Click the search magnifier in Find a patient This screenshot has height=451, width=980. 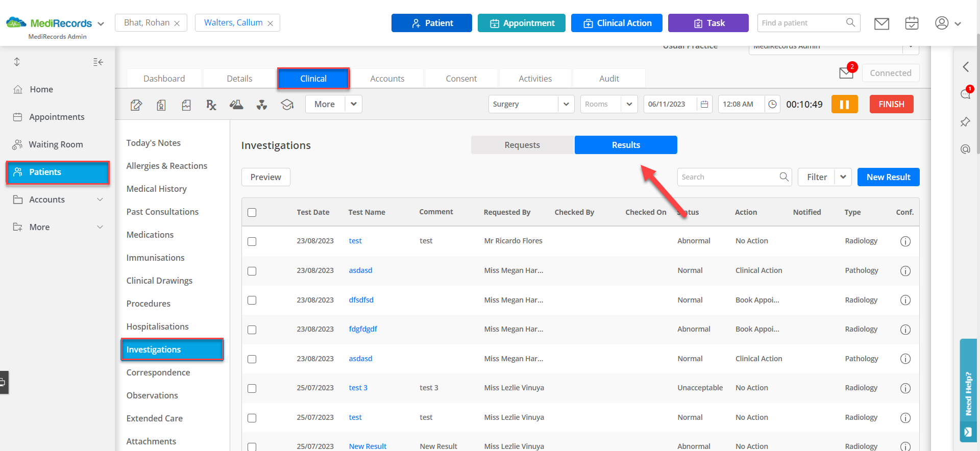point(850,23)
